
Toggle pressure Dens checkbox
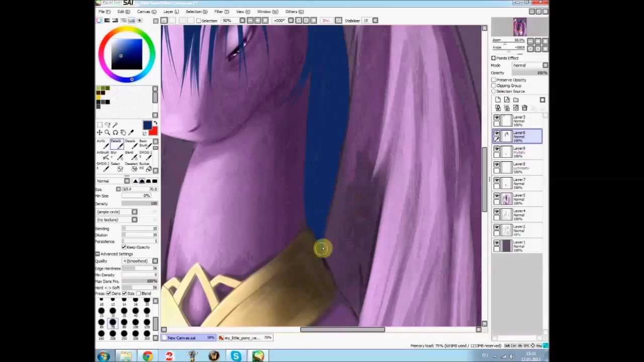109,294
